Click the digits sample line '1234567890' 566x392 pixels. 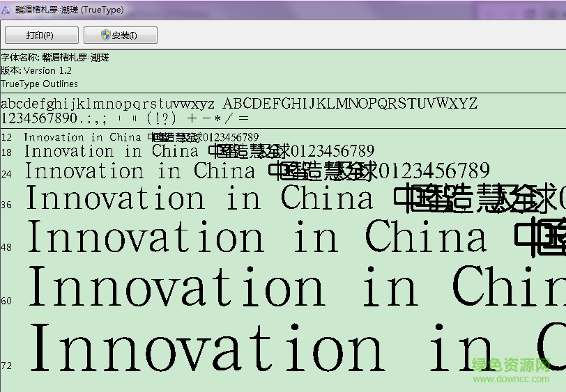tap(39, 118)
